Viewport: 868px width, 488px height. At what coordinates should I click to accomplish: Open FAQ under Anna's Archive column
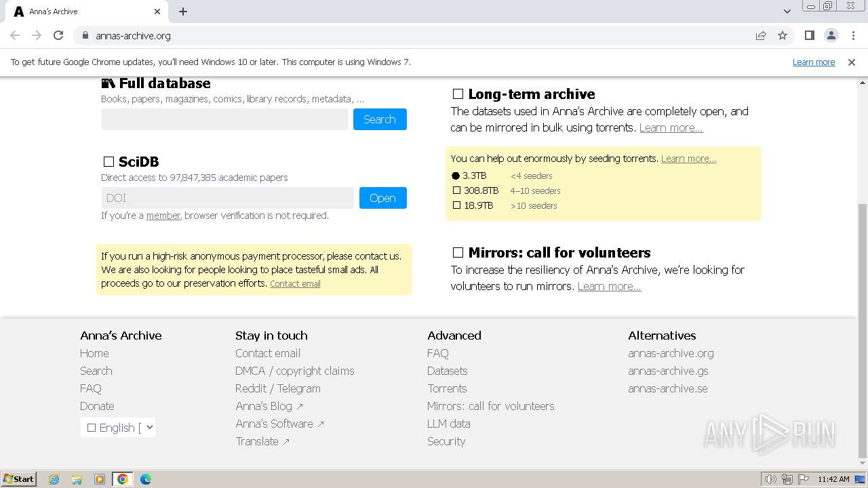click(x=91, y=388)
